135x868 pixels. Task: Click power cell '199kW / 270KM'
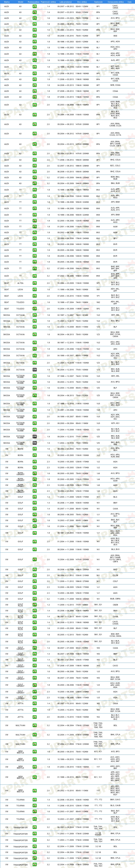point(82,581)
